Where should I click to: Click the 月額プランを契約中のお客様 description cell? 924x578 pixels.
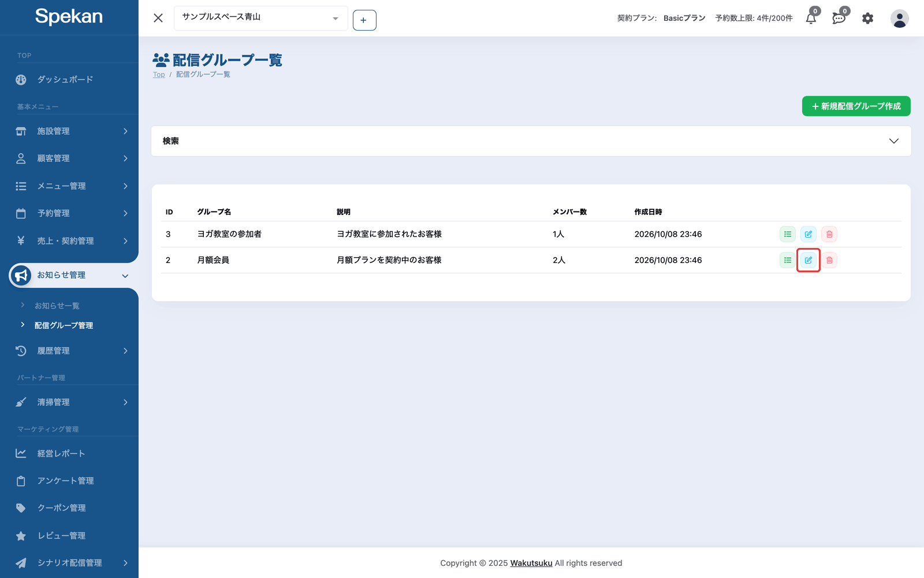(389, 260)
